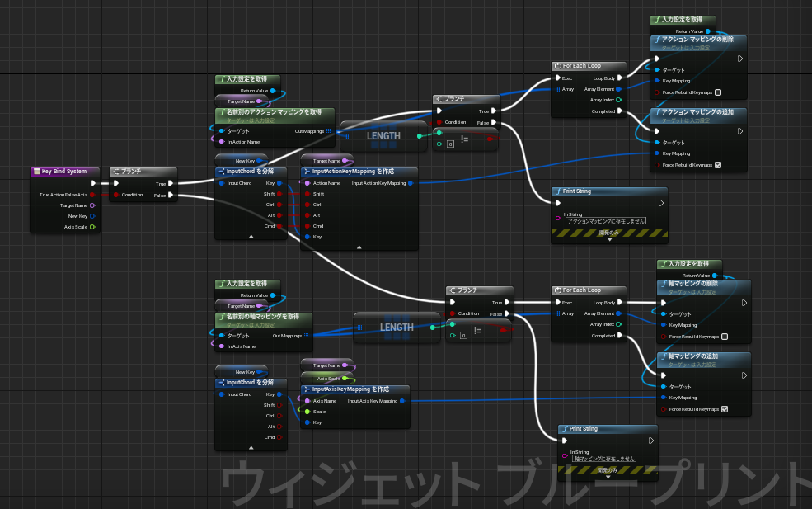
Task: Click Key Bind System node's exec output pin
Action: (x=93, y=183)
